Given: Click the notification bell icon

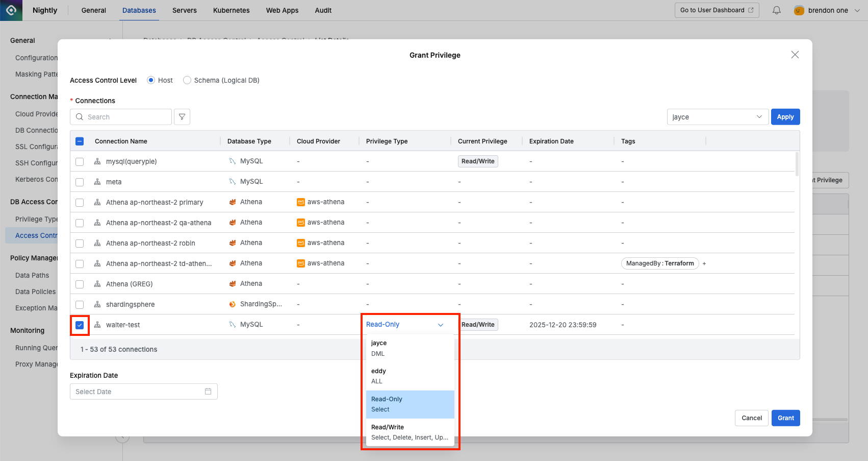Looking at the screenshot, I should coord(776,10).
